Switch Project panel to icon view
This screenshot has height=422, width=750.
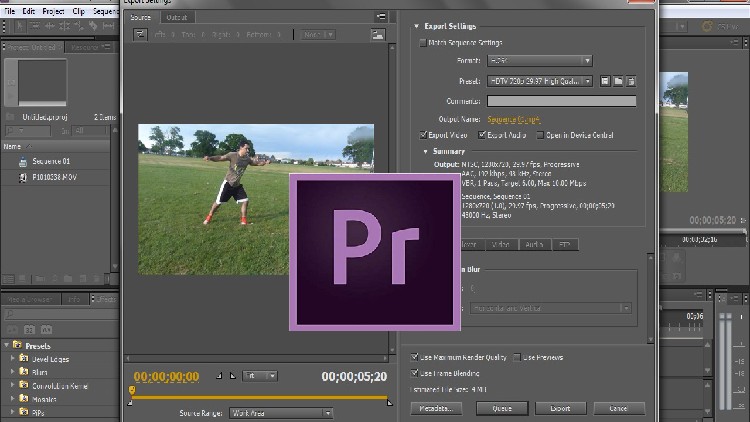(x=22, y=278)
